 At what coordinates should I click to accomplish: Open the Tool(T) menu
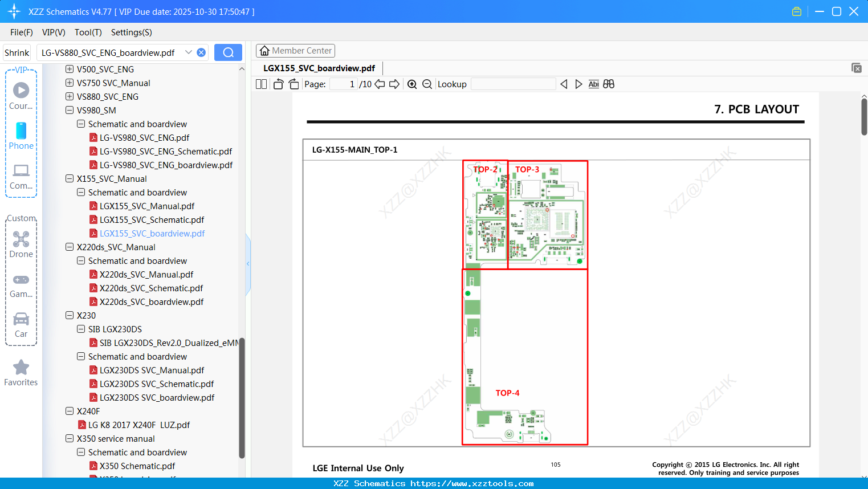point(88,32)
